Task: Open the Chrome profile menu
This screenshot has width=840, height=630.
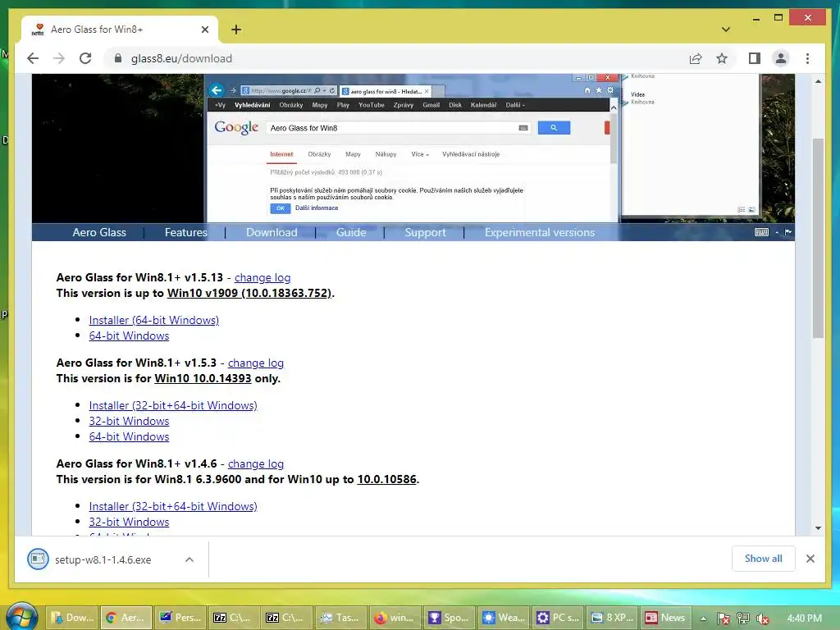Action: [781, 58]
